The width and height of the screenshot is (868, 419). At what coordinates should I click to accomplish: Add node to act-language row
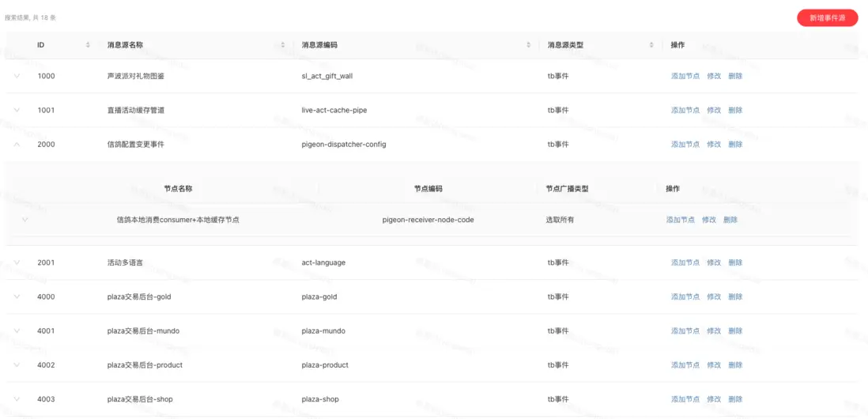click(x=685, y=262)
